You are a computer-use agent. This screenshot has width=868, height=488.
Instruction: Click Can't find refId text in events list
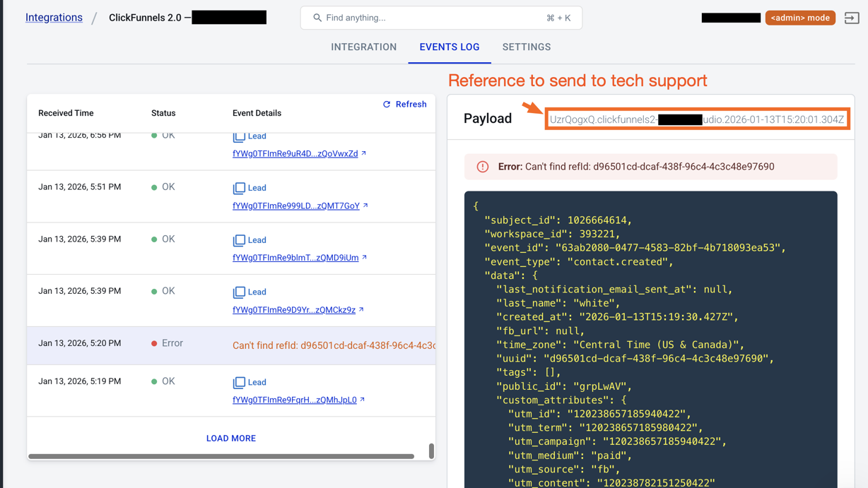[334, 345]
